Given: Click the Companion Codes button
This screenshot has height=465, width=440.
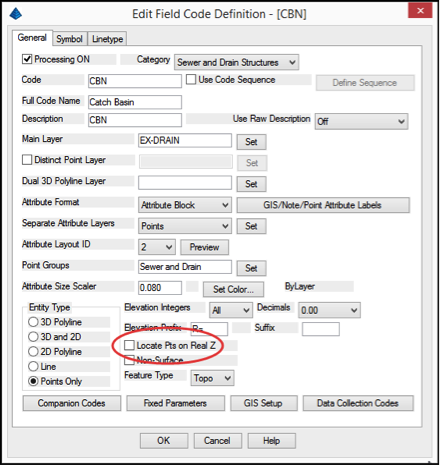Looking at the screenshot, I should (x=72, y=403).
